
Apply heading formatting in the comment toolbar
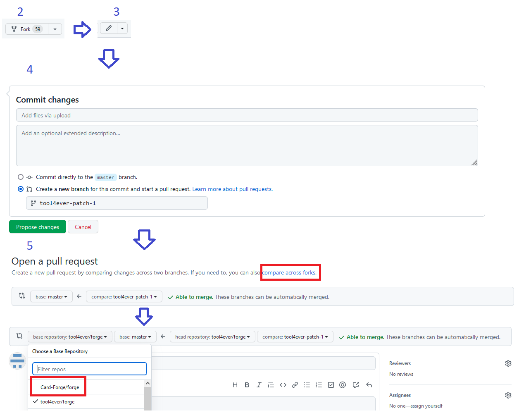[x=235, y=385]
